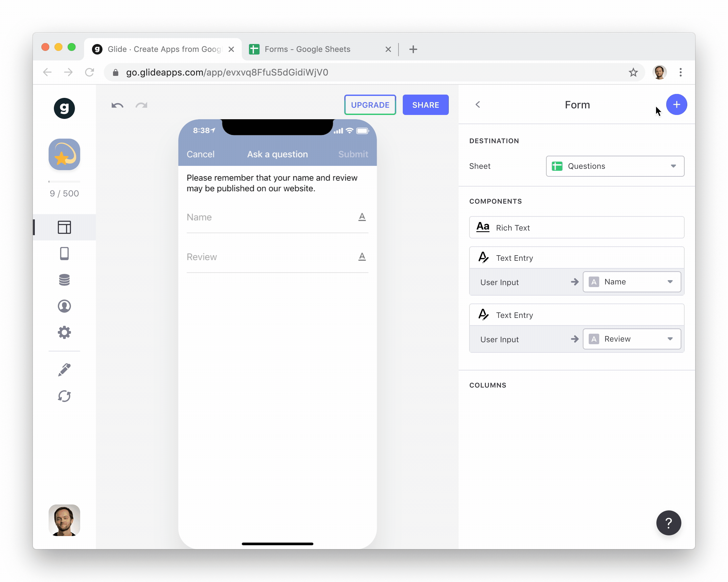Tap Cancel in the app preview
Viewport: 728px width, 582px height.
pyautogui.click(x=200, y=154)
